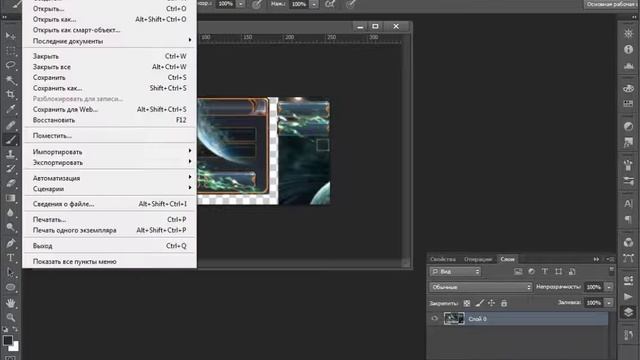Open the Info panel icon in dock

628,49
